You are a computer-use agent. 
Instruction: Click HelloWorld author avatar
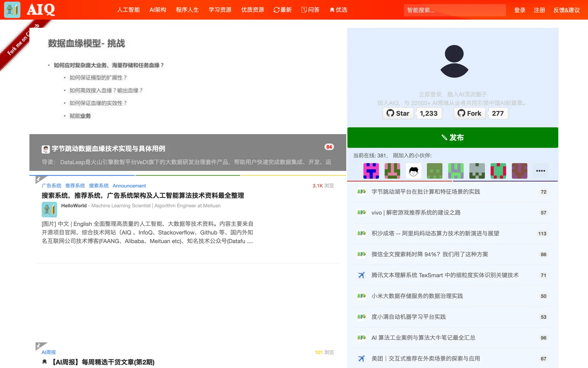[x=49, y=209]
